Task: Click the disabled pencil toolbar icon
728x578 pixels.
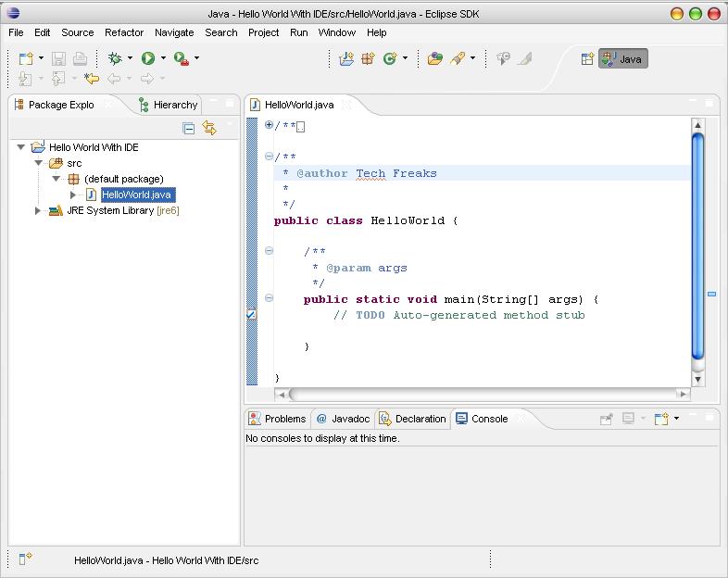Action: coord(524,58)
